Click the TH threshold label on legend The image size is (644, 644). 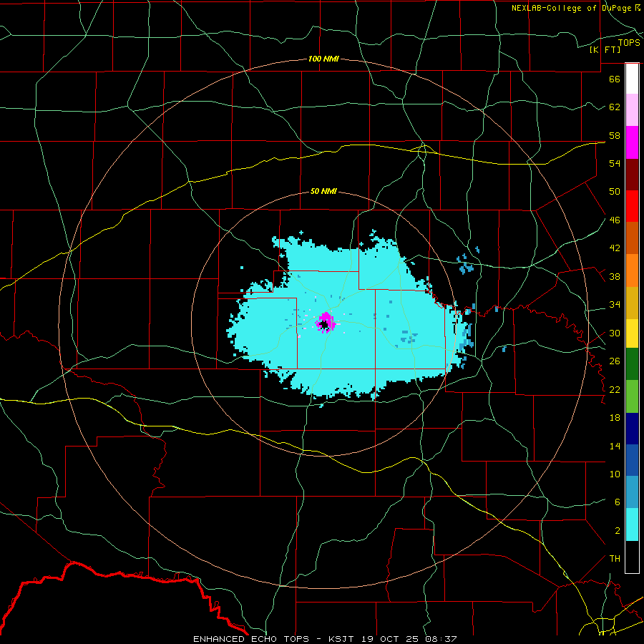pos(615,558)
